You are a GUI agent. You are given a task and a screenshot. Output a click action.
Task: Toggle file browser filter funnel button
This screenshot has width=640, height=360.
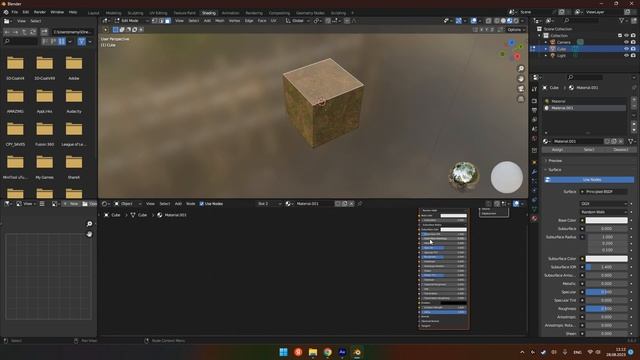[x=82, y=41]
